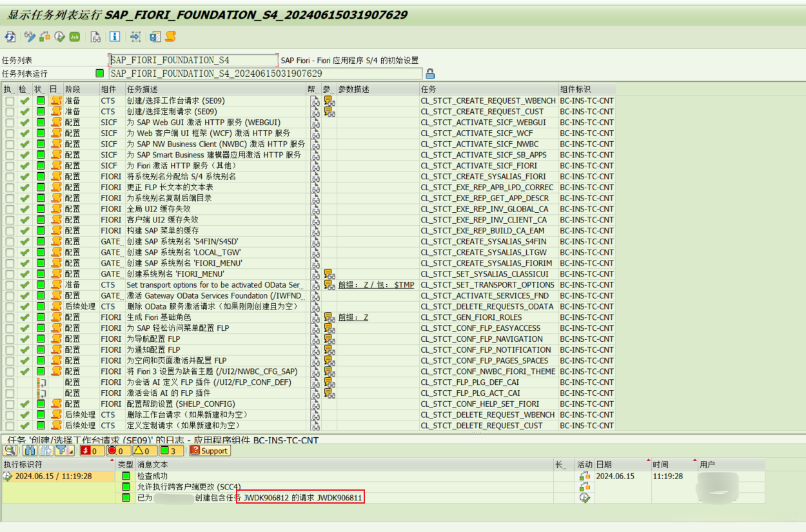Screen dimensions: 806x532
Task: Click the document-with-glasses display toolbar icon
Action: coord(95,37)
